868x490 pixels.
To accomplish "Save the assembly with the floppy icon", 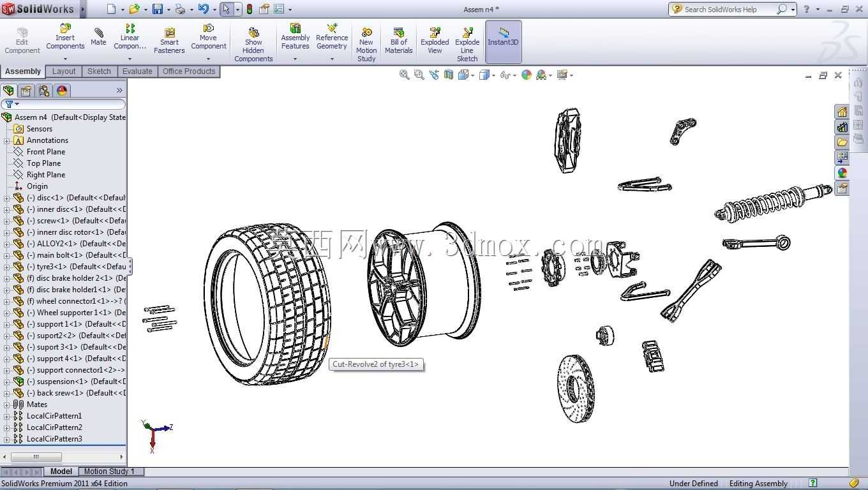I will click(157, 9).
